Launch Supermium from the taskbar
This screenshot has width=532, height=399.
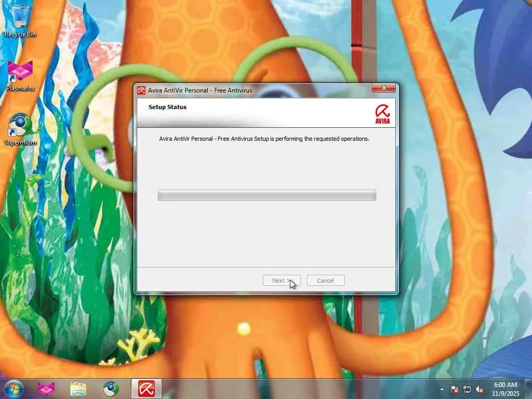[x=111, y=389]
